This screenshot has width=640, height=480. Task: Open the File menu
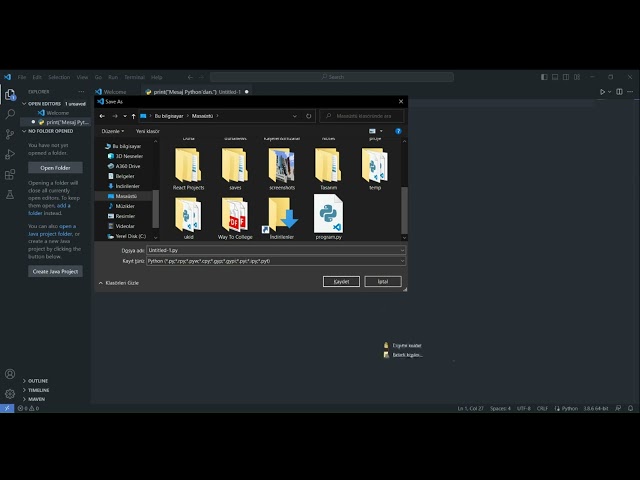point(22,77)
